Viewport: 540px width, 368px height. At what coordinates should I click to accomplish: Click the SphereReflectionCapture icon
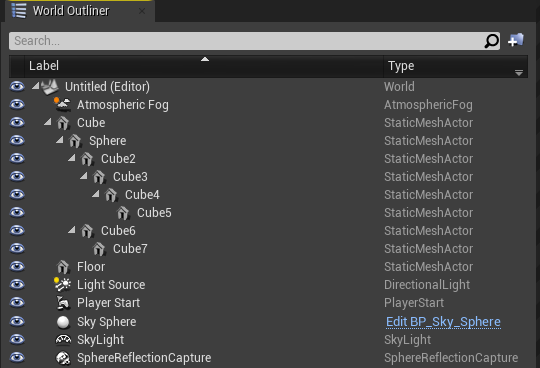click(63, 358)
